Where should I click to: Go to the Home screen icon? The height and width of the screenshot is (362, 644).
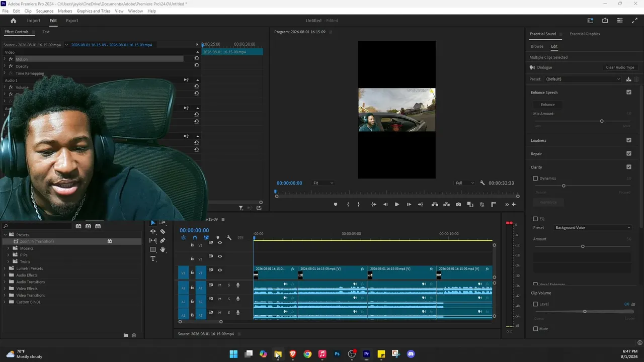click(14, 21)
